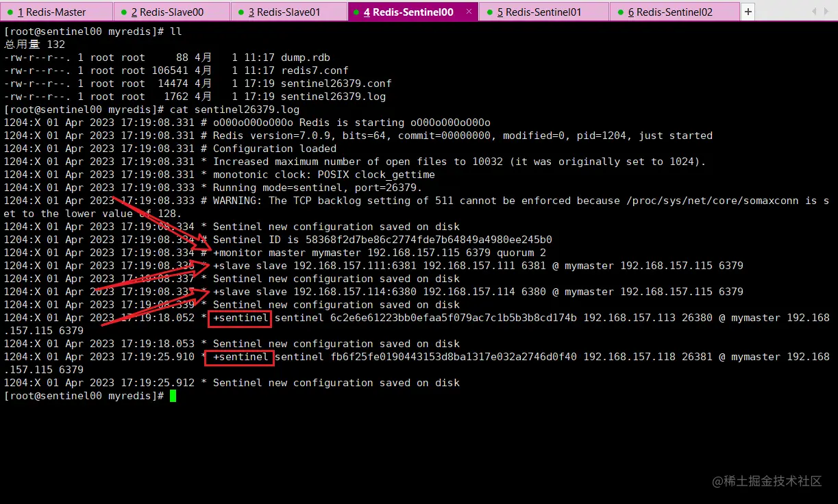Click the +sentinel 6c2e6e61223bb0… log entry
838x504 pixels.
417,325
